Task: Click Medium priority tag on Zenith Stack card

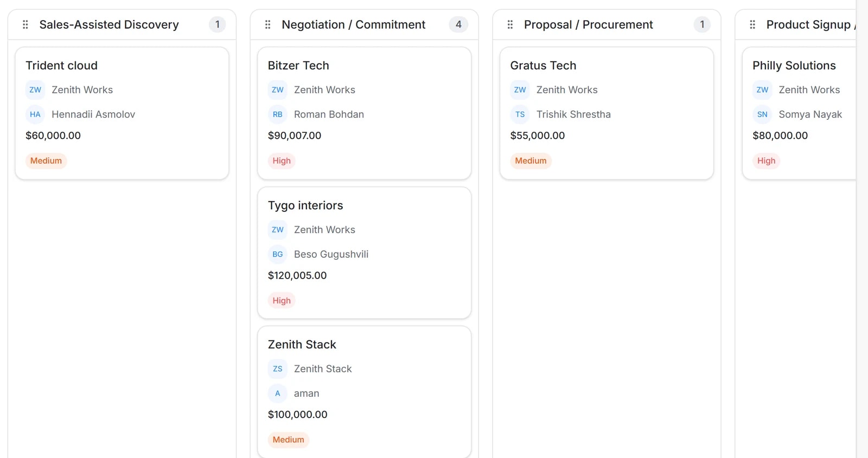Action: click(289, 440)
